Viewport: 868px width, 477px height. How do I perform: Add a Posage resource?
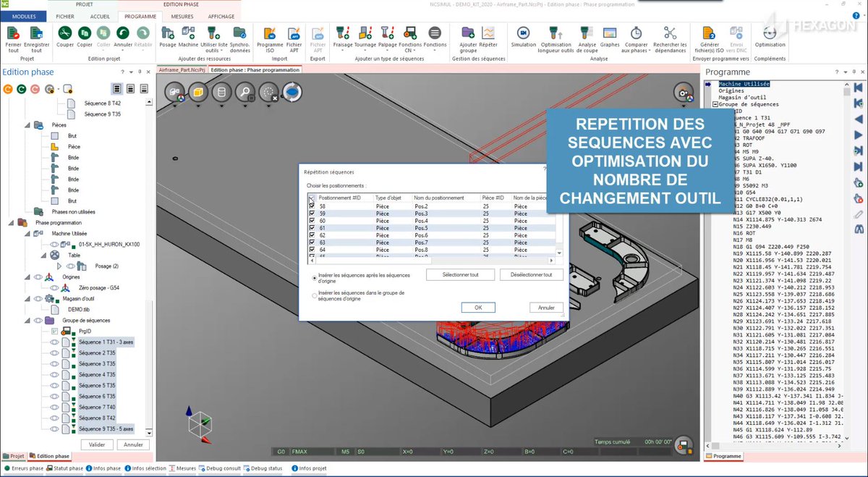click(168, 33)
